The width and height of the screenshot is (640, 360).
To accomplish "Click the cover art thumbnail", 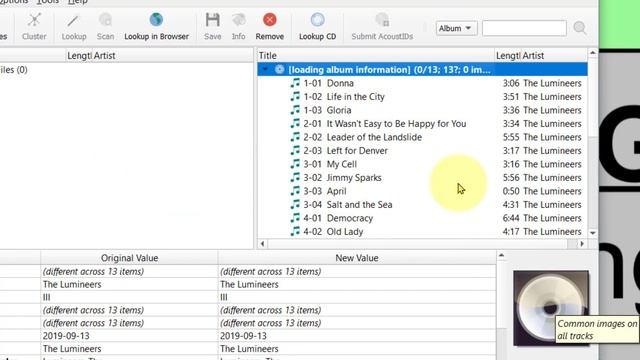I will coord(551,308).
